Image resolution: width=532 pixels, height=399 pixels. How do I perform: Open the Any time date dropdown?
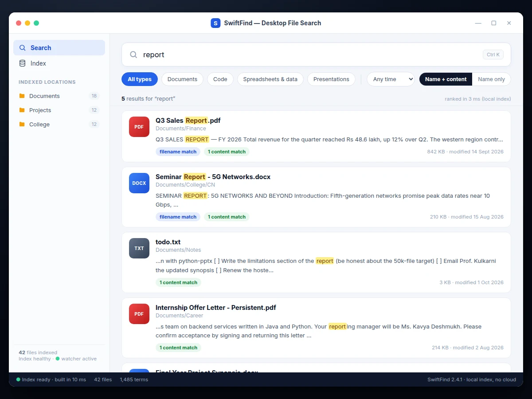click(x=391, y=79)
